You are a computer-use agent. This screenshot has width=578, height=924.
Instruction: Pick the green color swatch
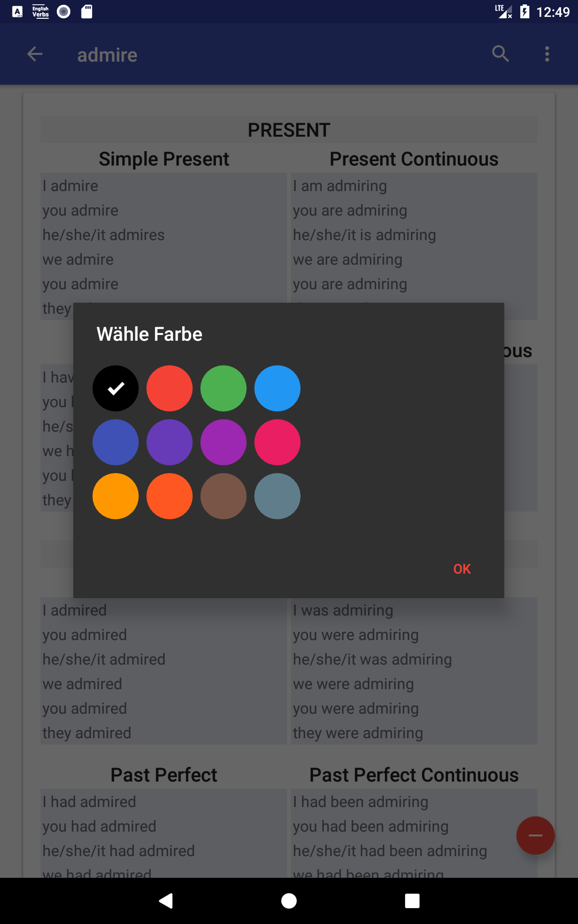click(223, 388)
